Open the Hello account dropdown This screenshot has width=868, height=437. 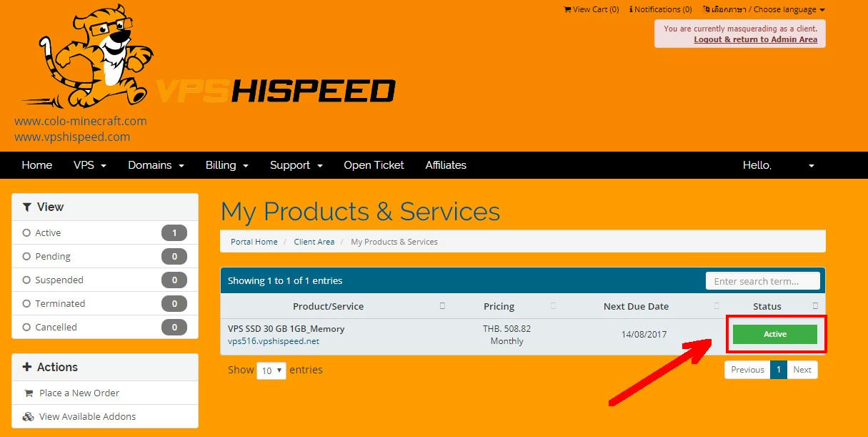(779, 165)
